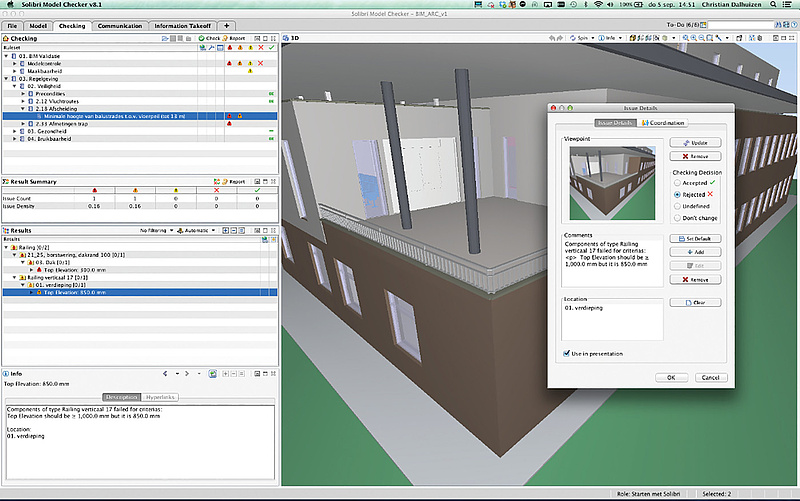Click the viewpoint thumbnail in Issue Details

click(612, 183)
